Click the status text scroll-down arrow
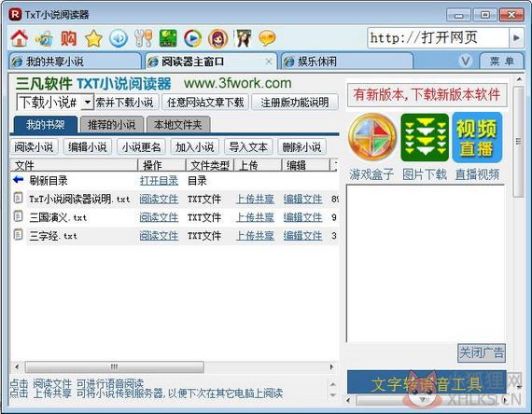 [x=333, y=394]
